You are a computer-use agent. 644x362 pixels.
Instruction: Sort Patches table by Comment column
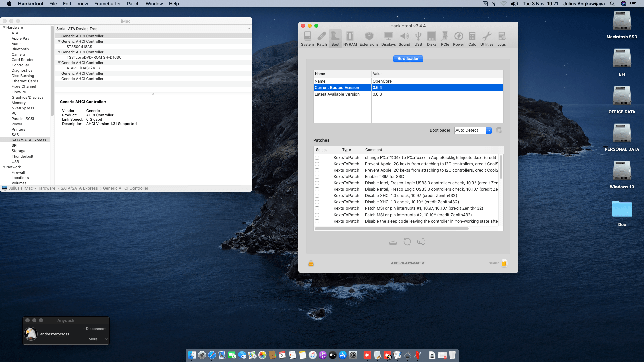tap(433, 150)
